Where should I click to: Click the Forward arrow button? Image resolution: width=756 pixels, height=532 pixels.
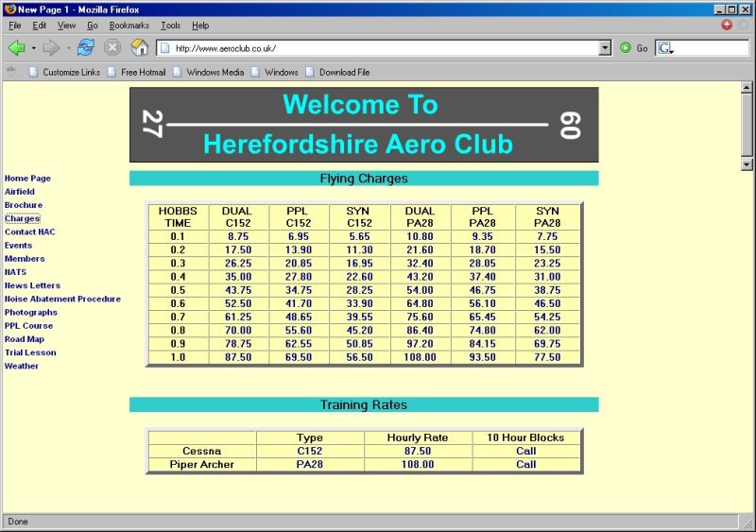pos(51,47)
